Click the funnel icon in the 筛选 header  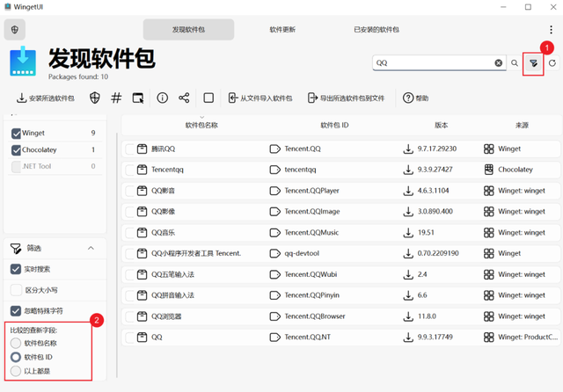(16, 248)
